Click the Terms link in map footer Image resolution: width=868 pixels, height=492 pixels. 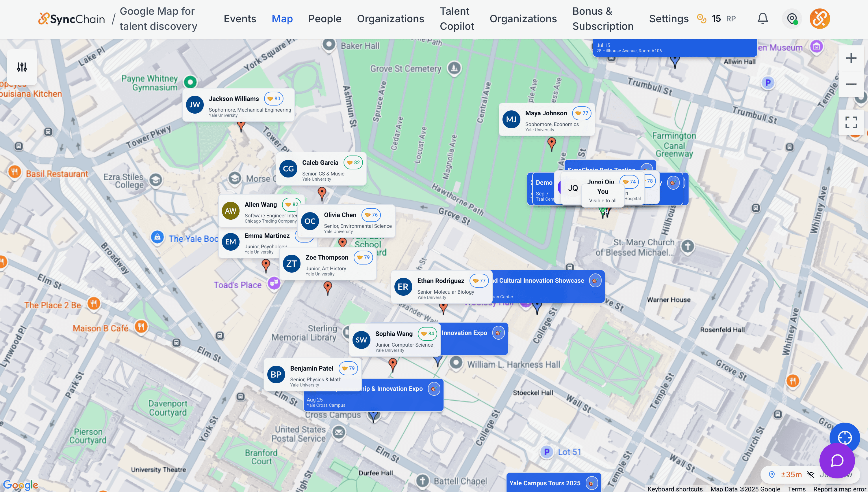tap(796, 489)
